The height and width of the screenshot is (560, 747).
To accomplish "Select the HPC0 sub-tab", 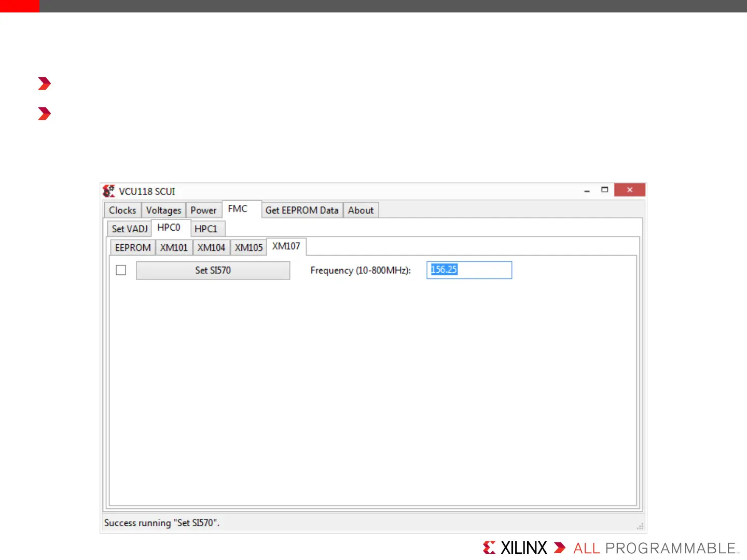I will point(171,228).
